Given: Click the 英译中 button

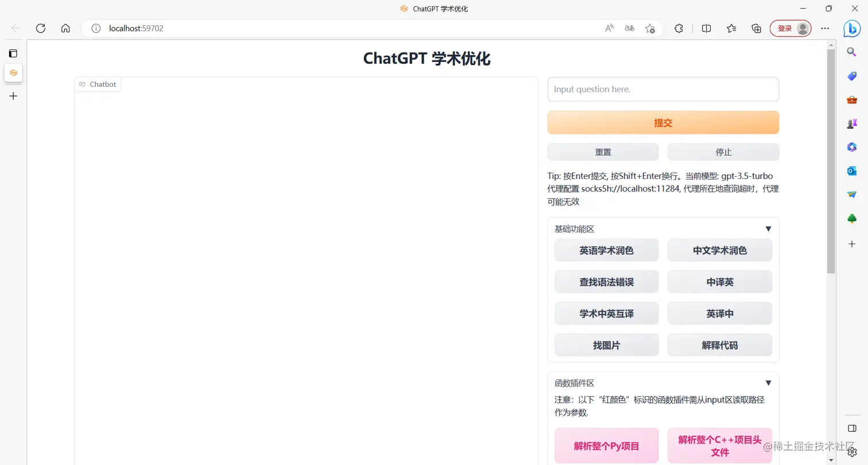Looking at the screenshot, I should click(x=720, y=313).
